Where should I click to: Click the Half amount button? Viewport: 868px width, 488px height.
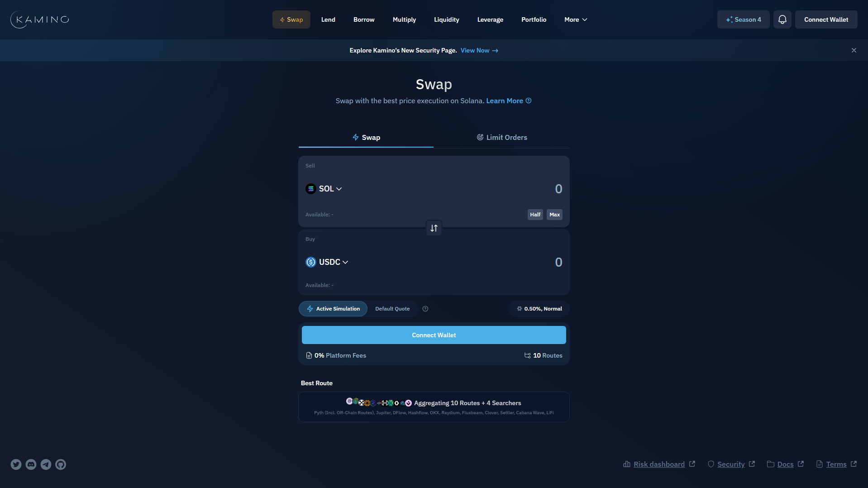[535, 215]
